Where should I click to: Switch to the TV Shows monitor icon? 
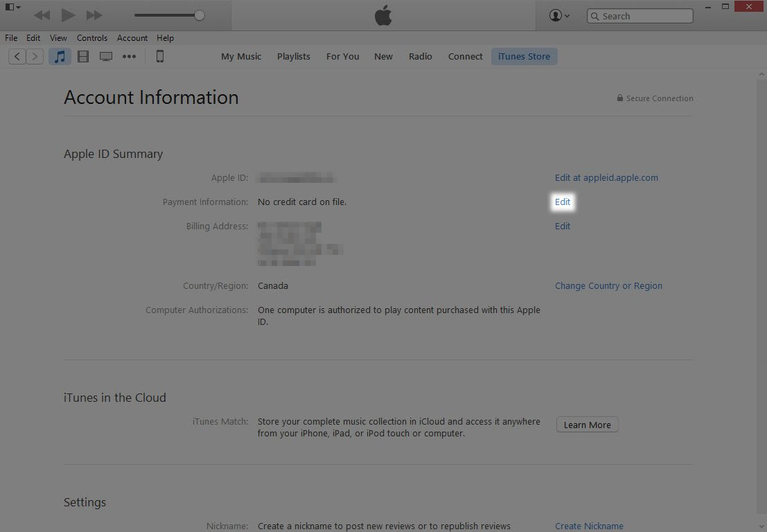pos(105,56)
